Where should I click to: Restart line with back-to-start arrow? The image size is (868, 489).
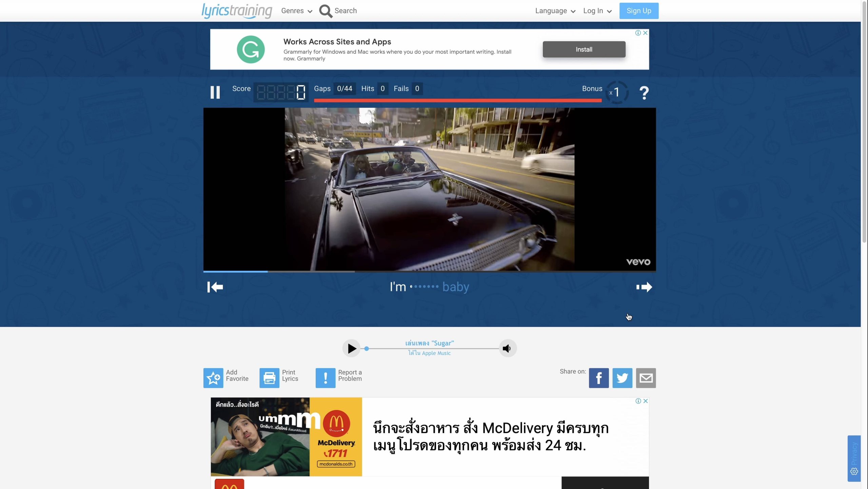point(215,287)
